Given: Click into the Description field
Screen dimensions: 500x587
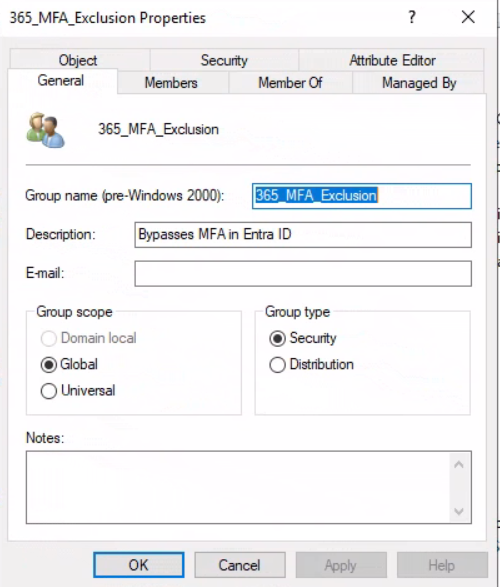Looking at the screenshot, I should (303, 235).
